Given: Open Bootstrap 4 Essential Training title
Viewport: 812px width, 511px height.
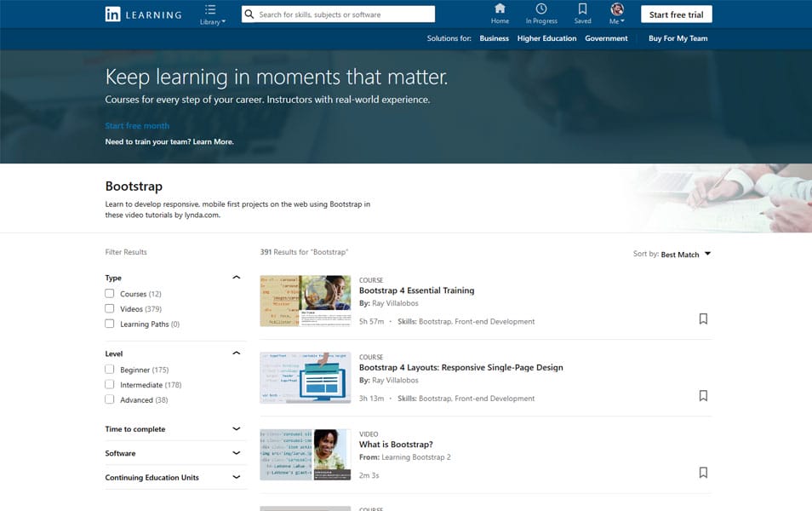Looking at the screenshot, I should coord(417,290).
